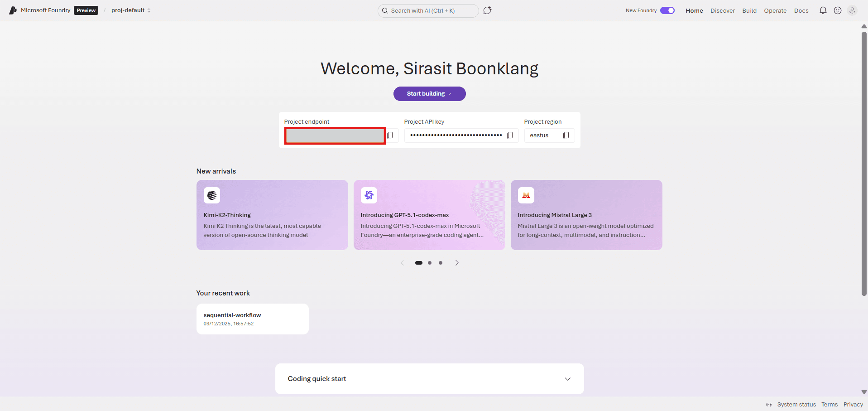Copy the project API key
This screenshot has width=868, height=411.
click(510, 135)
